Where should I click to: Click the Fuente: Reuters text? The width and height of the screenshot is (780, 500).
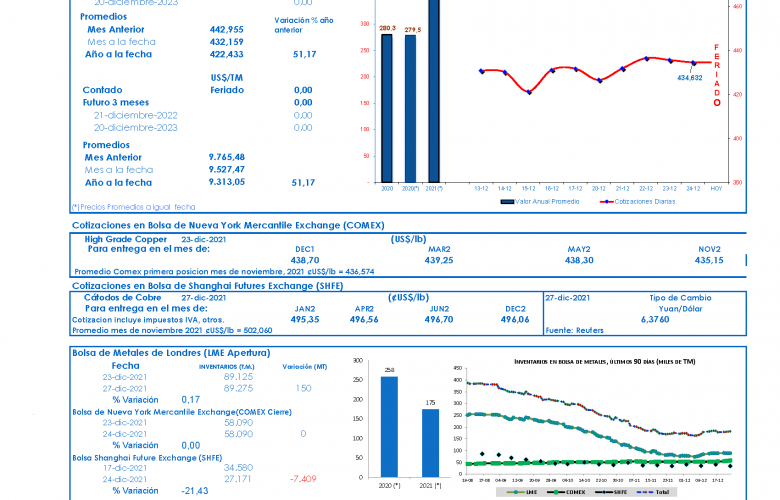click(x=576, y=330)
